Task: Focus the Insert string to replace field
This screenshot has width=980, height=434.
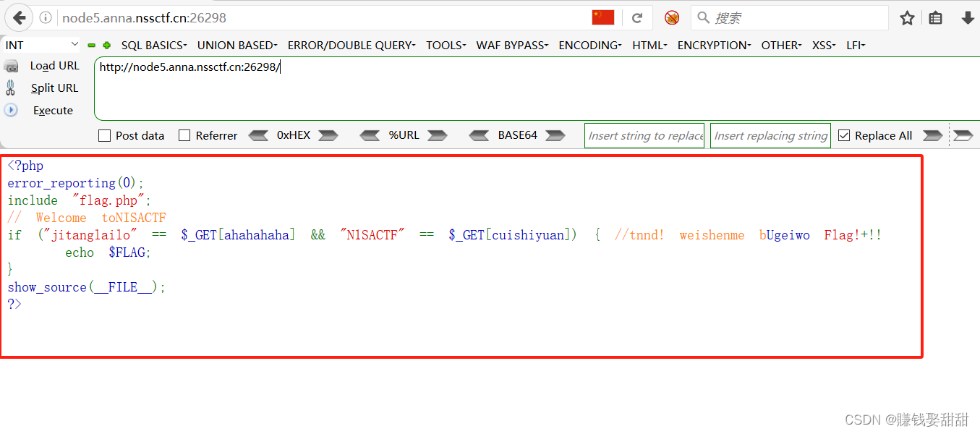Action: coord(644,135)
